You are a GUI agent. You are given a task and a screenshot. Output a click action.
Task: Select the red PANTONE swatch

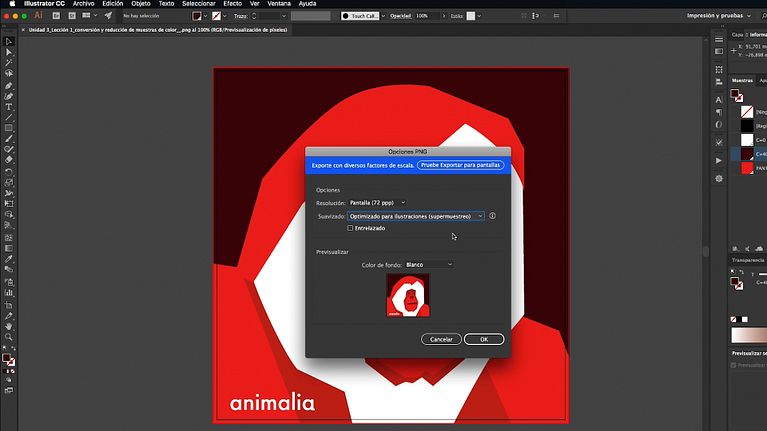point(747,168)
